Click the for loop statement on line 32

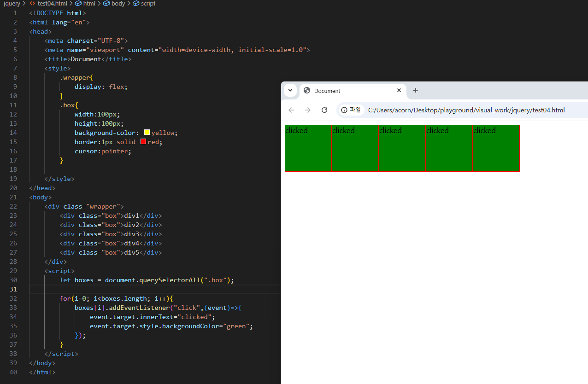[x=116, y=298]
